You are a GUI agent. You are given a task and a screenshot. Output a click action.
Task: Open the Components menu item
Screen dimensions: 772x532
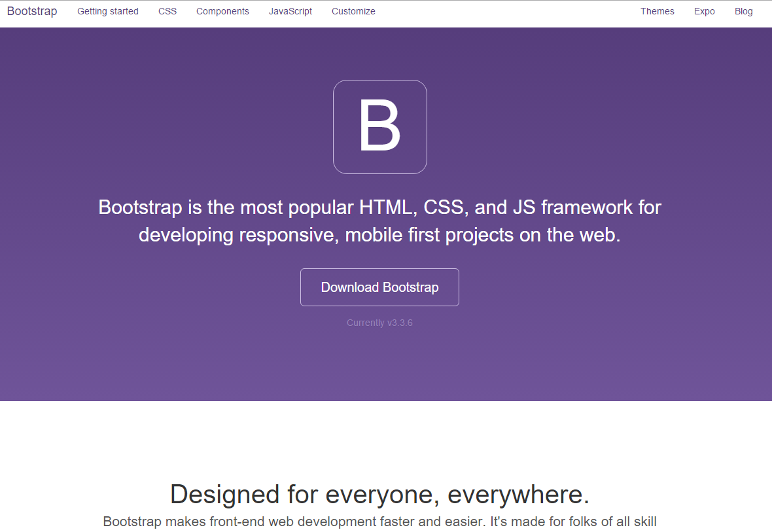[222, 11]
